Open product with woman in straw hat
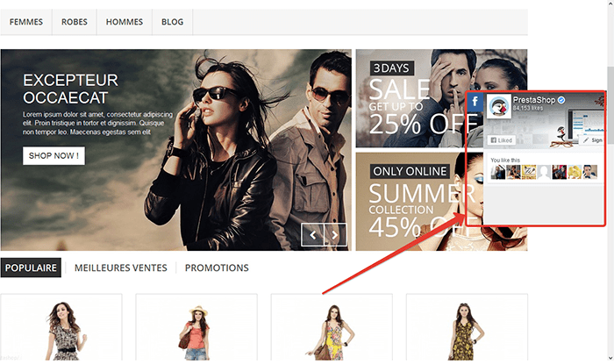 pos(196,327)
